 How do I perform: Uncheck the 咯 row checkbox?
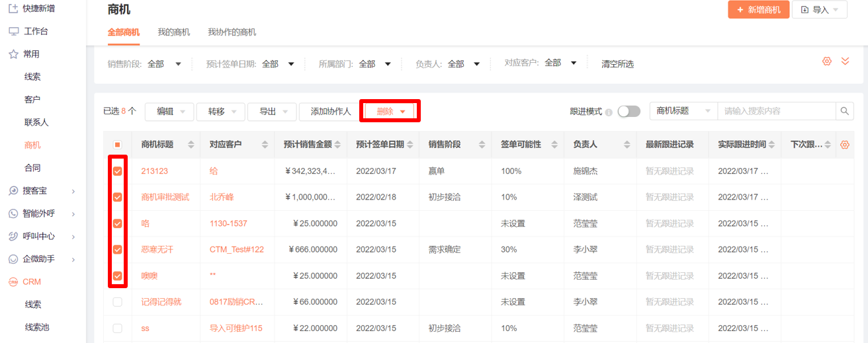pyautogui.click(x=118, y=223)
